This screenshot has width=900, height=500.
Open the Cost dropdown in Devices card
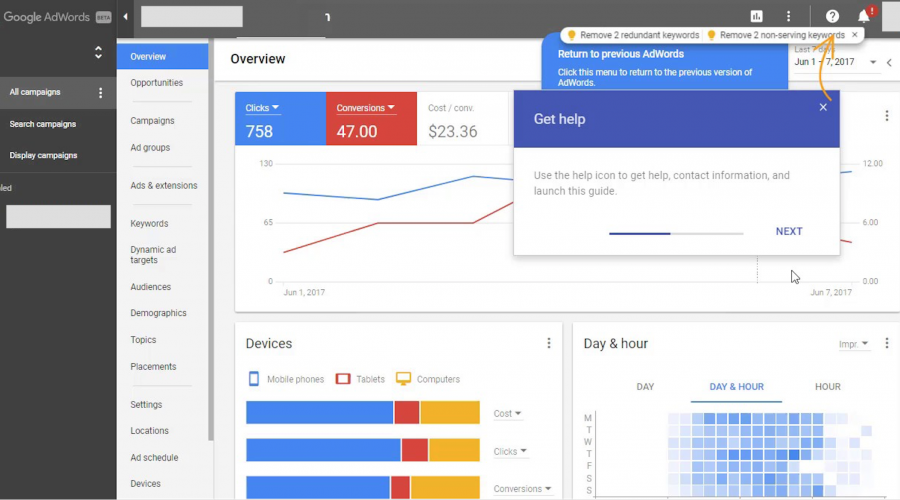507,413
